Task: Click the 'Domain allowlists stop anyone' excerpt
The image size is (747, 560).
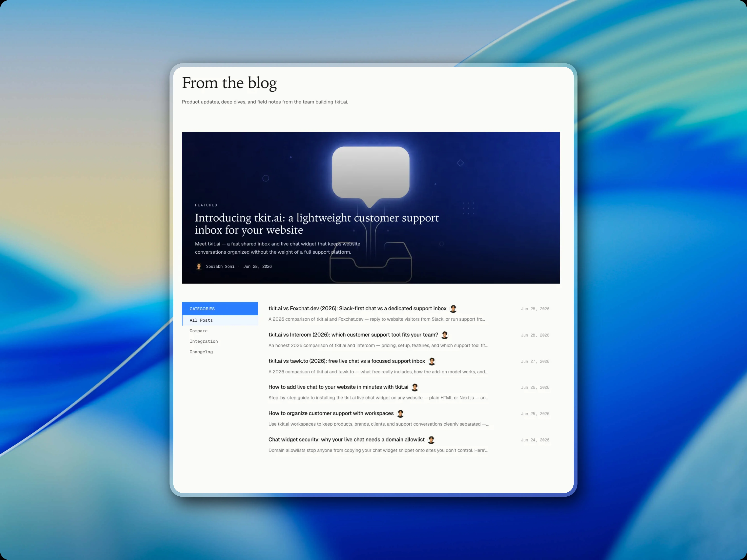Action: pos(378,451)
